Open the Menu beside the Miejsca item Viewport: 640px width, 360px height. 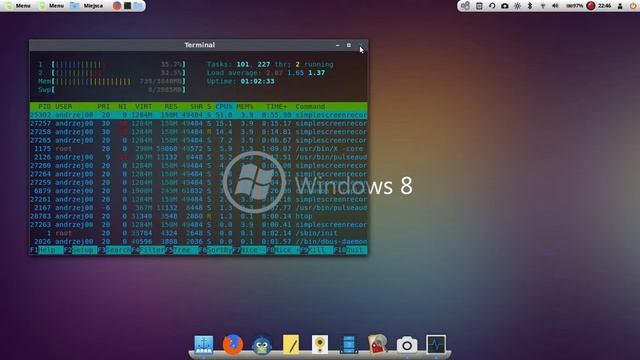point(51,6)
